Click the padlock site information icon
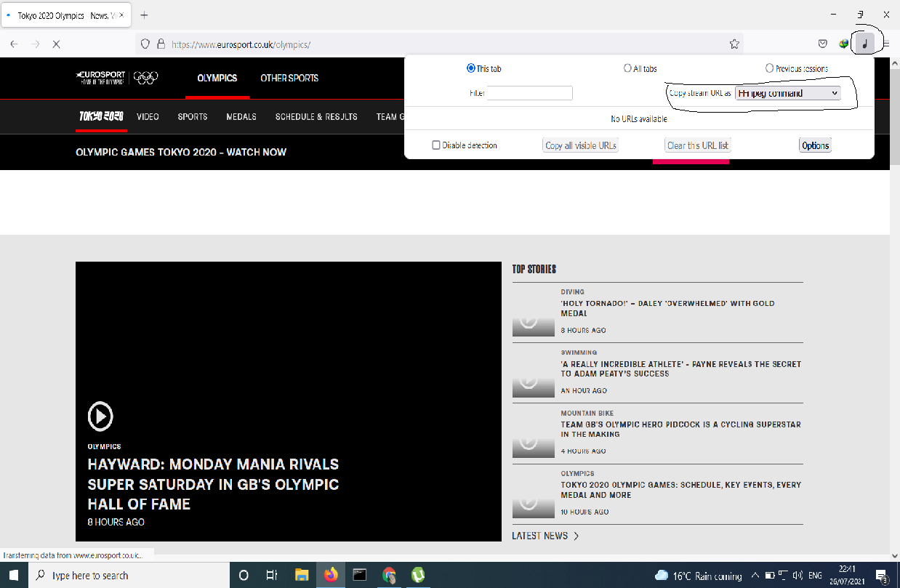900x588 pixels. click(x=161, y=44)
